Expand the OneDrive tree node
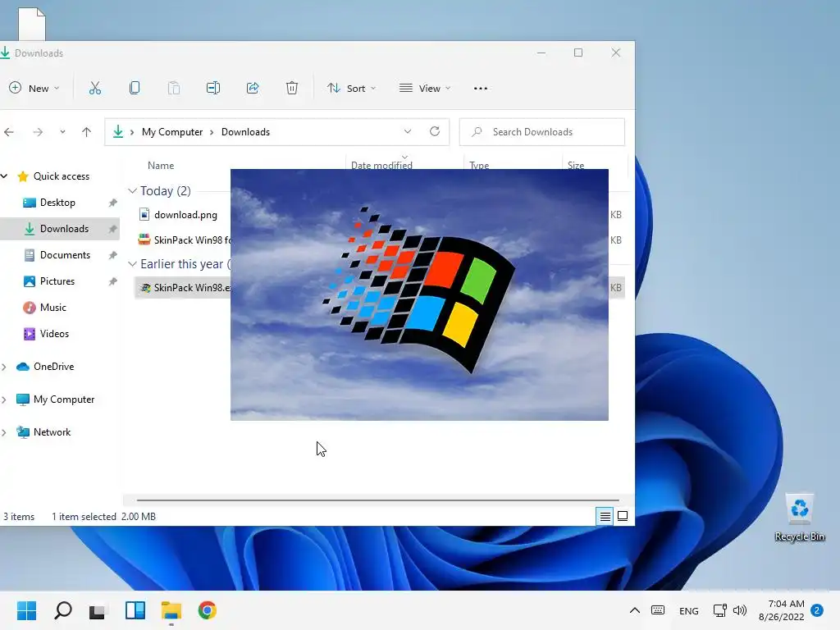Screen dimensions: 840x630 pos(4,367)
